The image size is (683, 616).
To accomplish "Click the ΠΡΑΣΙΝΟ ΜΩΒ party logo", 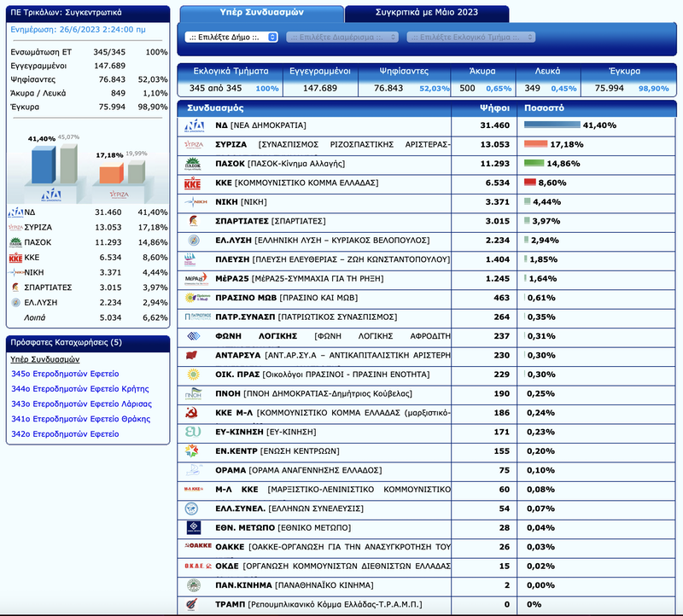I will tap(197, 298).
